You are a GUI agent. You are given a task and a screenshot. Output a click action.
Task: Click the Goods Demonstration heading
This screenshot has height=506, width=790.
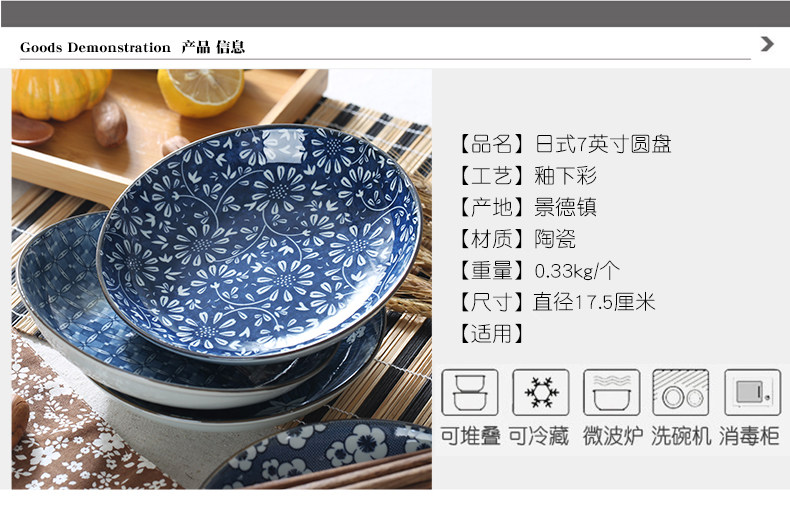pos(95,47)
